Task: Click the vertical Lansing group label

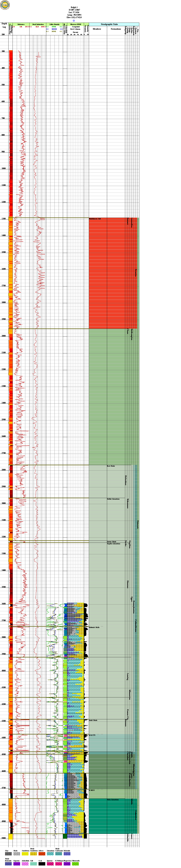Action: pyautogui.click(x=128, y=677)
